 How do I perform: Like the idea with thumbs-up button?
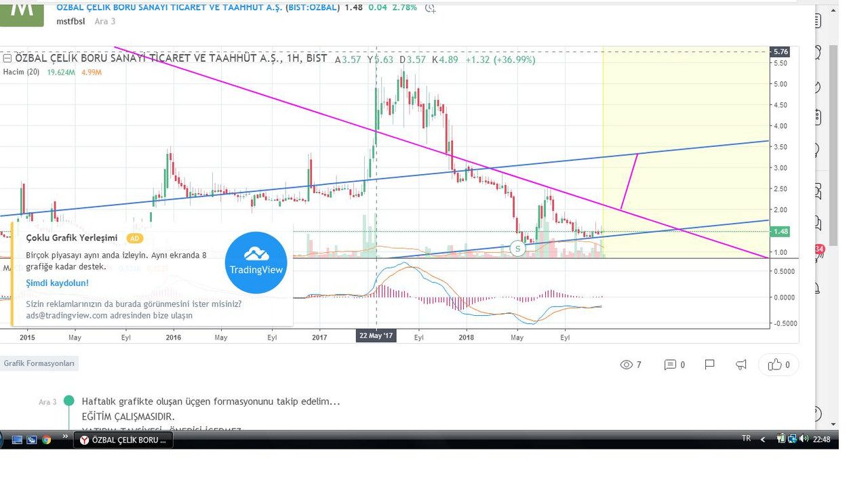[778, 365]
